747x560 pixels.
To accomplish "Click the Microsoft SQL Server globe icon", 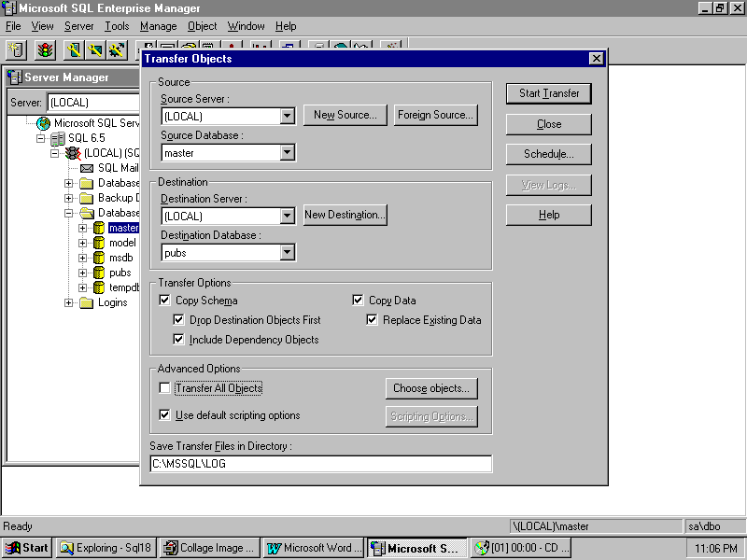I will 43,123.
